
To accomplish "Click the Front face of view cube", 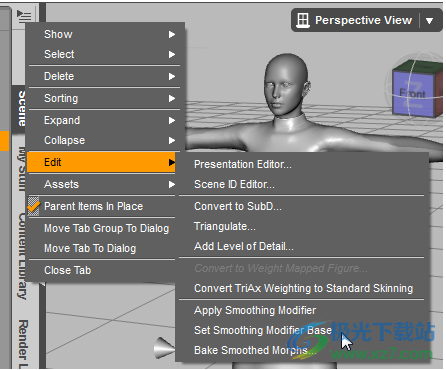I will point(412,94).
